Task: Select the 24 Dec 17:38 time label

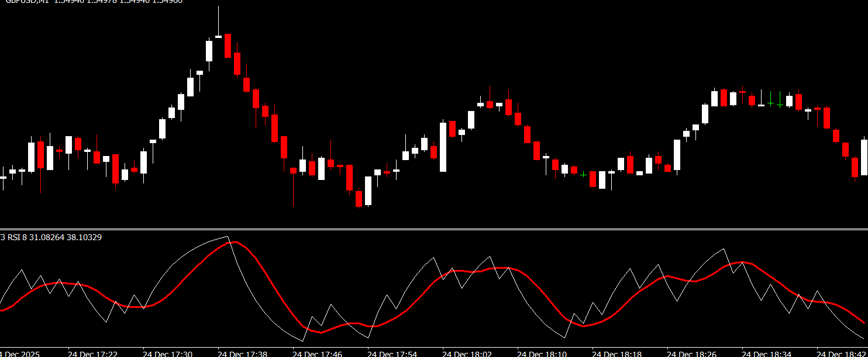Action: pos(242,353)
